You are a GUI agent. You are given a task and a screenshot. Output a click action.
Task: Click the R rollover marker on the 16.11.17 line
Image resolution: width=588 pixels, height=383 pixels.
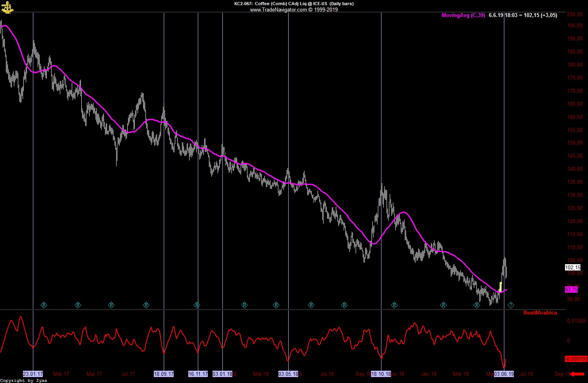pyautogui.click(x=197, y=305)
